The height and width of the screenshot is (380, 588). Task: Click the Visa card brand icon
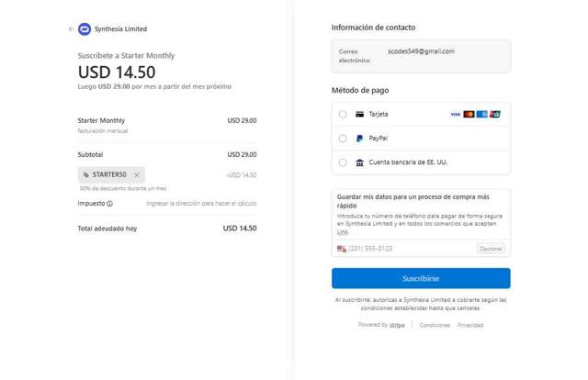455,115
